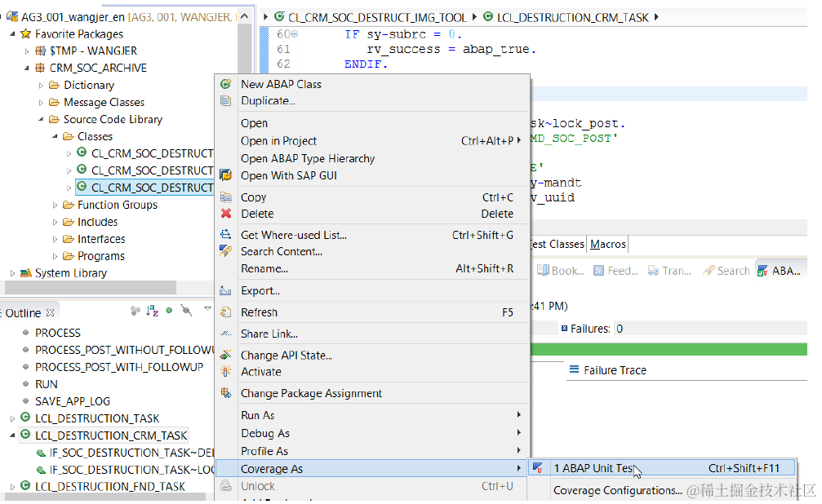Screen dimensions: 822x504
Task: Click the green unit test progress bar
Action: coord(669,349)
